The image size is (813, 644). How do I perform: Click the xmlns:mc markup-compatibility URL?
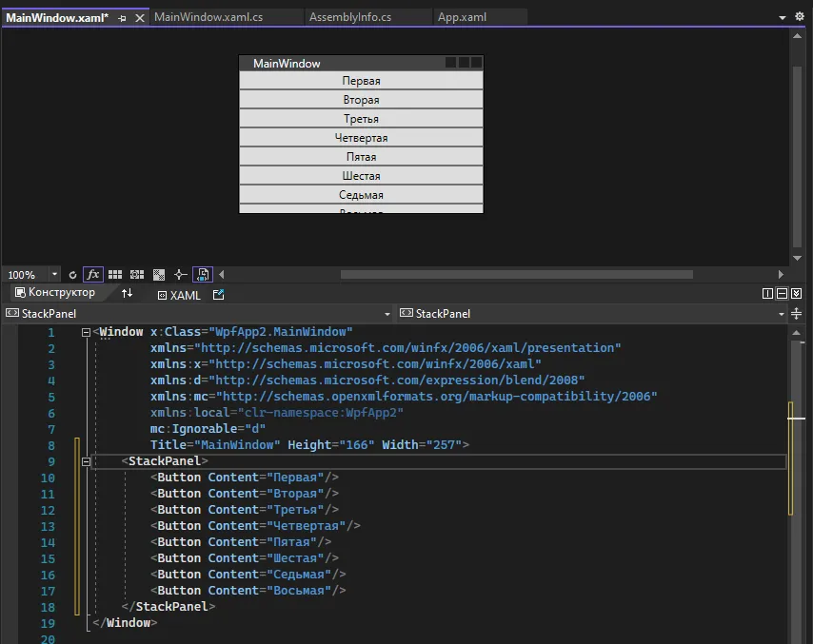(x=437, y=397)
